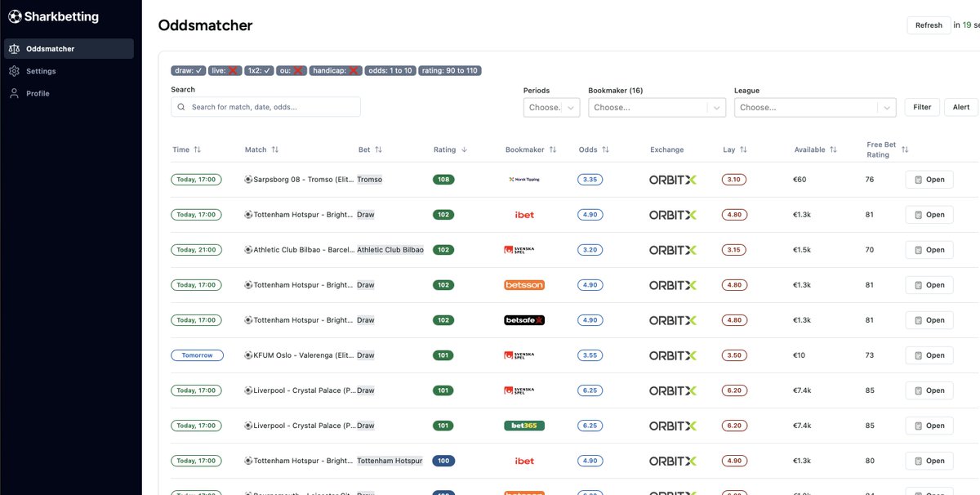980x495 pixels.
Task: Open the Athletic Club Bilbao row
Action: click(929, 250)
